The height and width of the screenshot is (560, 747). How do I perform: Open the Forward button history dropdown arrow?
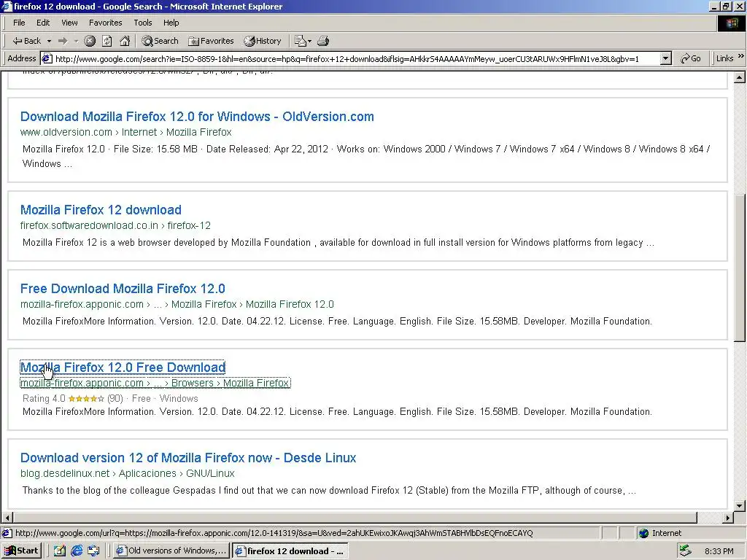click(x=76, y=41)
